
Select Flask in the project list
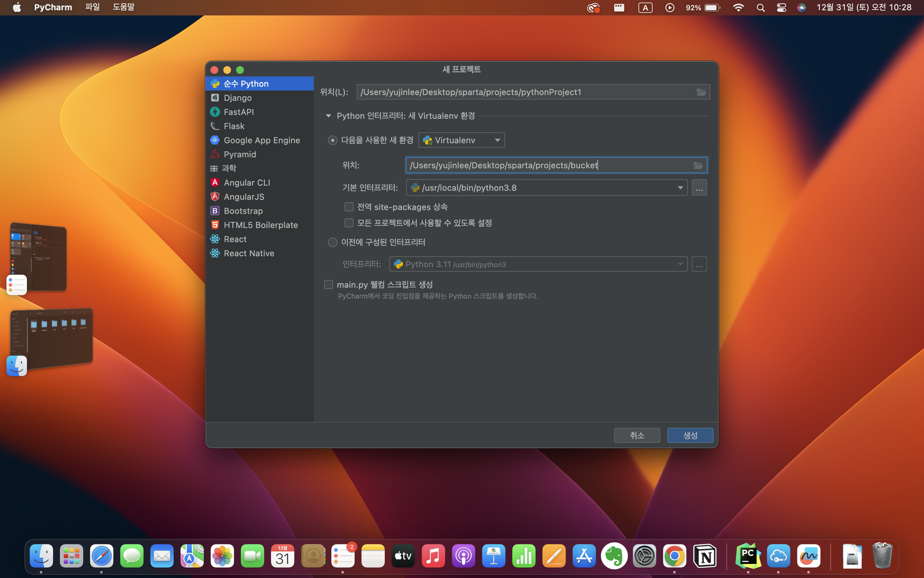260,126
